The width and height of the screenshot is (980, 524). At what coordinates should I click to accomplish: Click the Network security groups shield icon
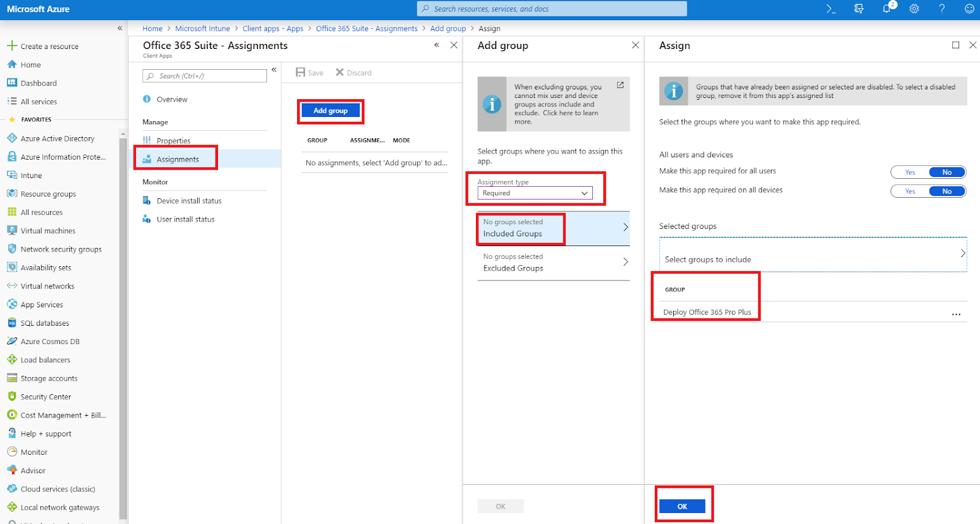point(12,249)
